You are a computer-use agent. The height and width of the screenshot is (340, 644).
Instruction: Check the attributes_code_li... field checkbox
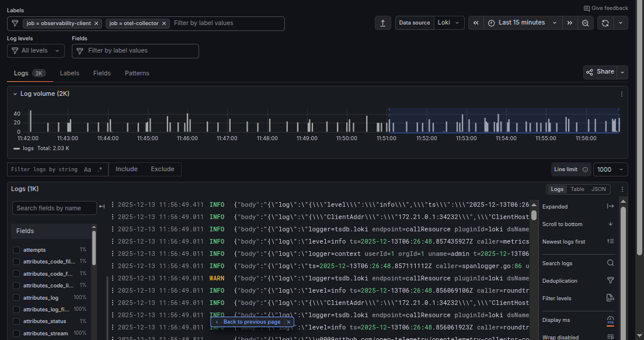pos(16,286)
